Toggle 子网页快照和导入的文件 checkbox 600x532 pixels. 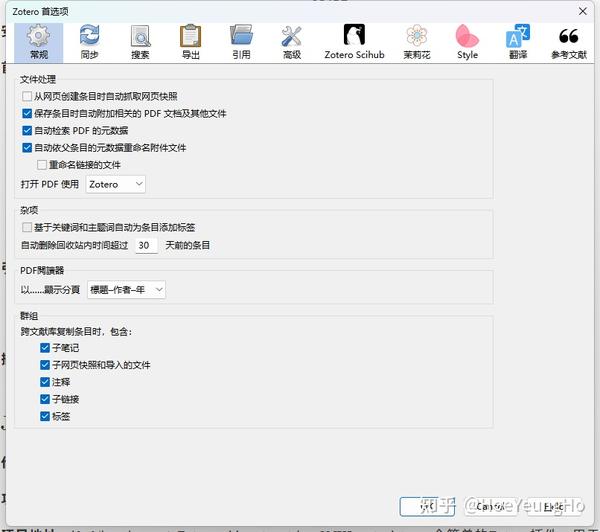pos(45,365)
